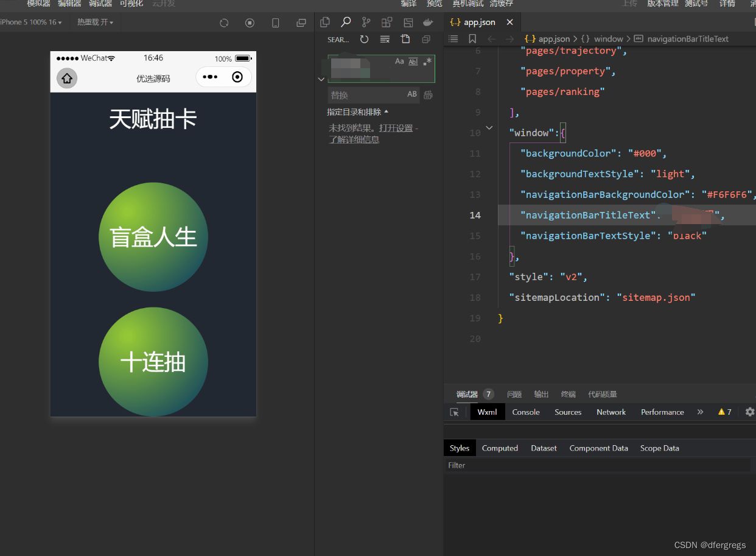The image size is (756, 556).
Task: Switch to the Computed tab
Action: pos(500,448)
